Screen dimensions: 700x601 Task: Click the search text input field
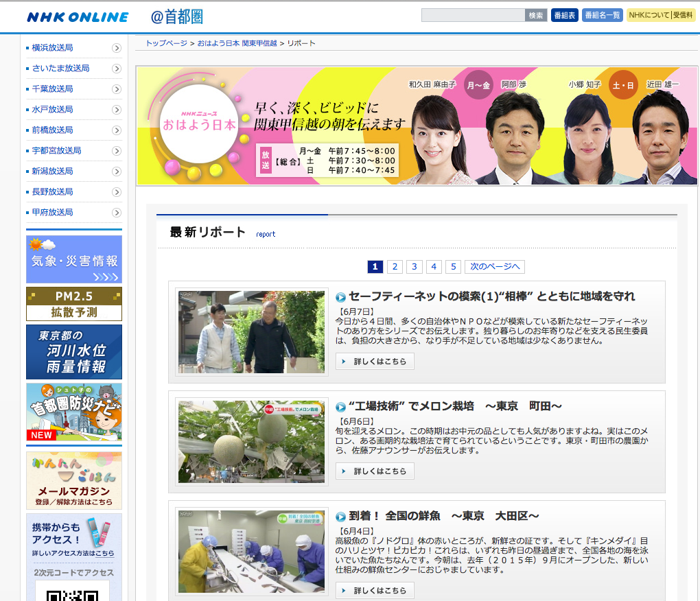(x=473, y=15)
